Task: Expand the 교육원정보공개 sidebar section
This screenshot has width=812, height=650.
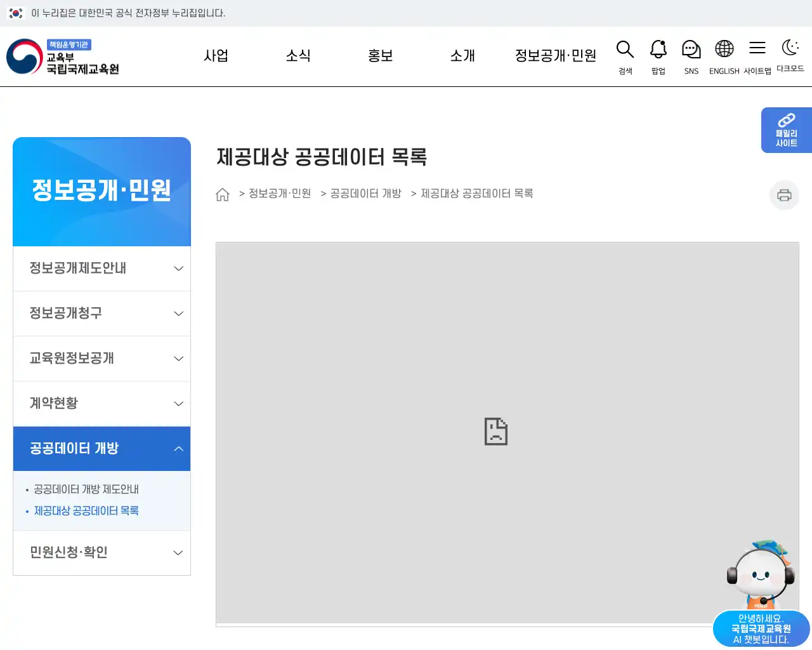Action: click(101, 359)
